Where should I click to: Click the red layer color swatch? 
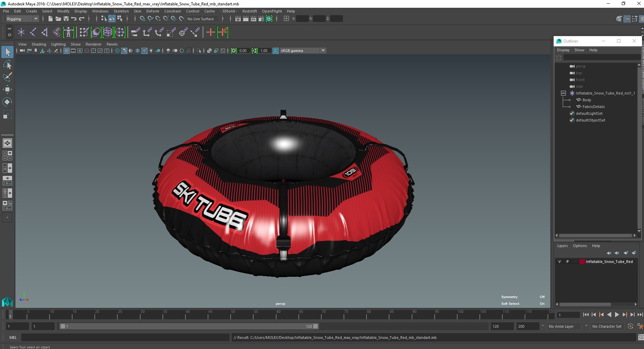[x=582, y=262]
